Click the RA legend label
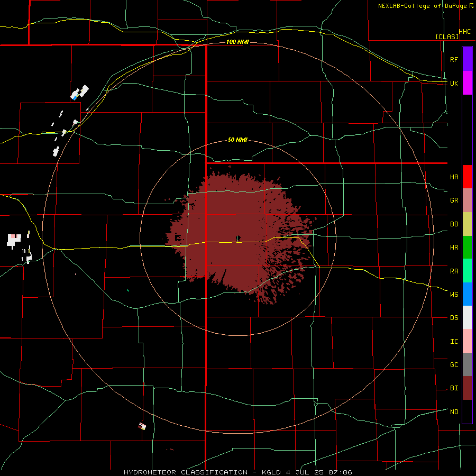 [454, 271]
